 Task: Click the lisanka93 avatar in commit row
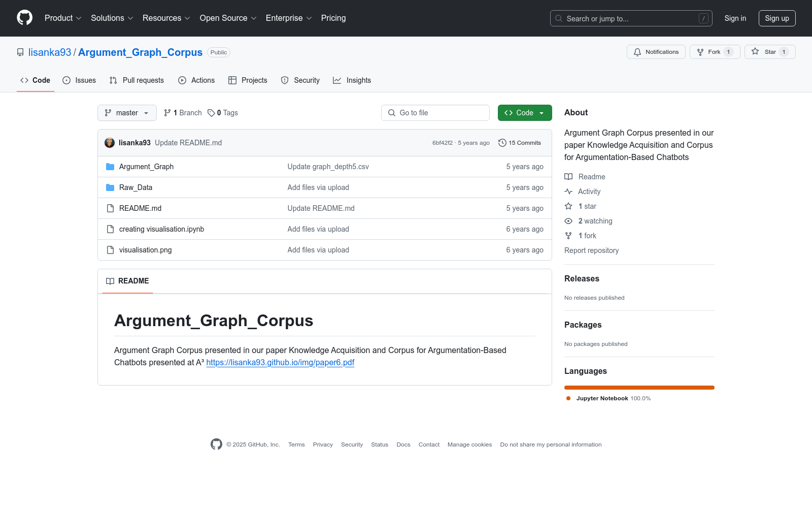pyautogui.click(x=110, y=143)
